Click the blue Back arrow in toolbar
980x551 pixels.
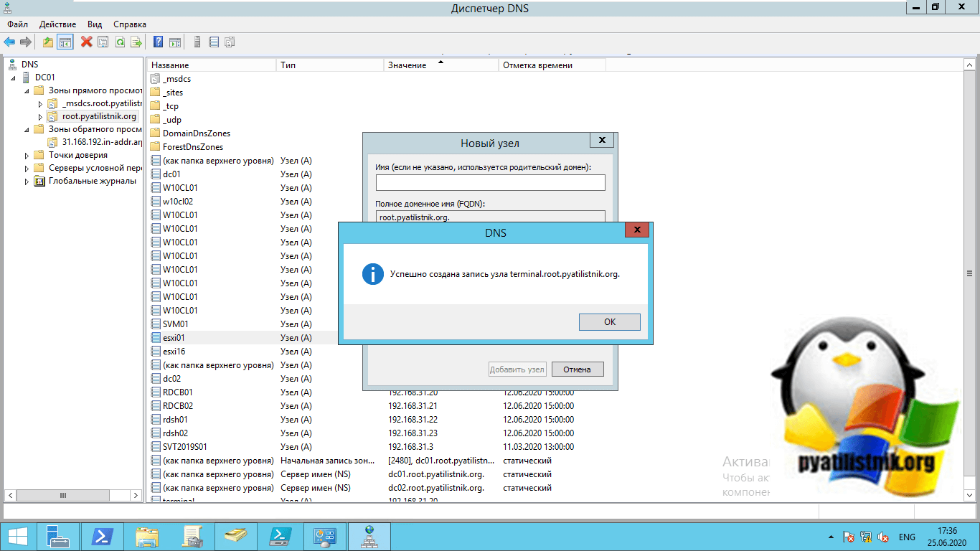click(9, 42)
